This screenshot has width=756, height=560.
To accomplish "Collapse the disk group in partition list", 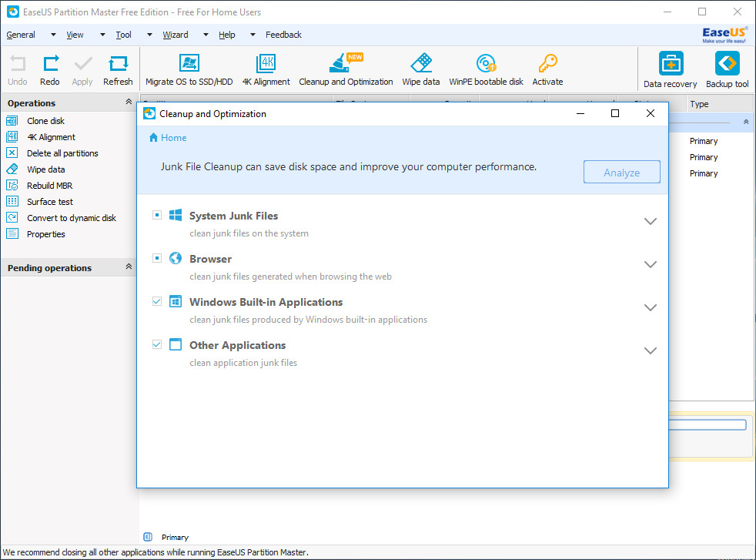I will (x=746, y=122).
